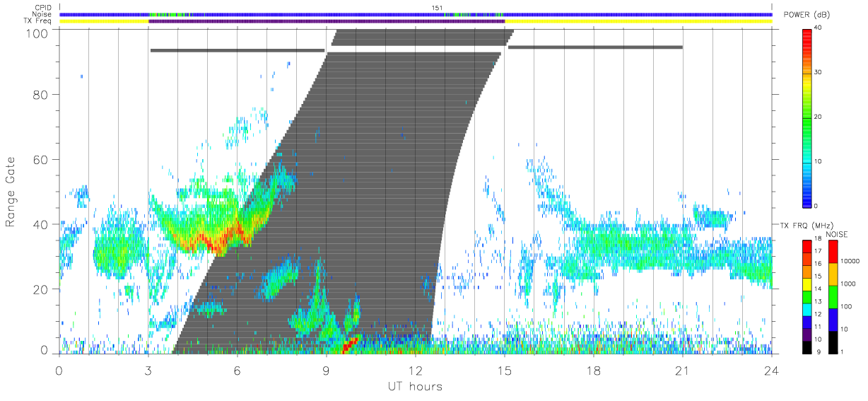Click the red high-power echo near 9.5 UT

point(350,344)
